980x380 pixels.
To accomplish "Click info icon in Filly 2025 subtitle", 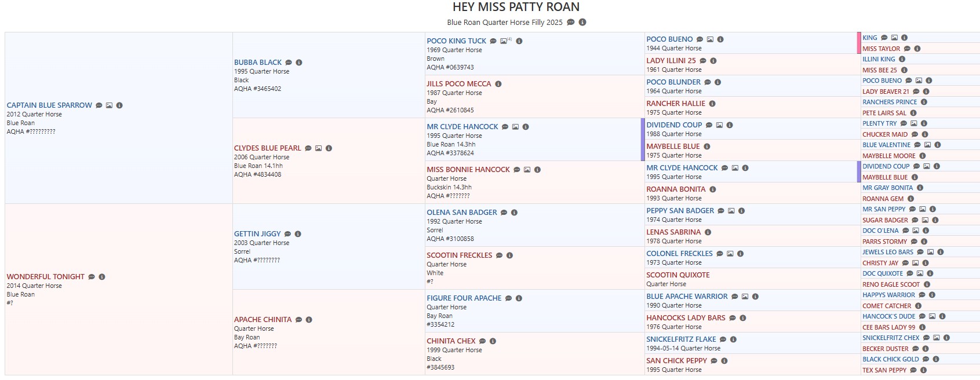I will click(582, 23).
